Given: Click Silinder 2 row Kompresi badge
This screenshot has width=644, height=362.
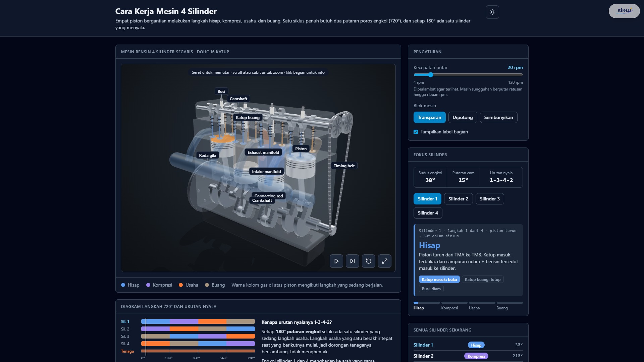Looking at the screenshot, I should click(476, 356).
